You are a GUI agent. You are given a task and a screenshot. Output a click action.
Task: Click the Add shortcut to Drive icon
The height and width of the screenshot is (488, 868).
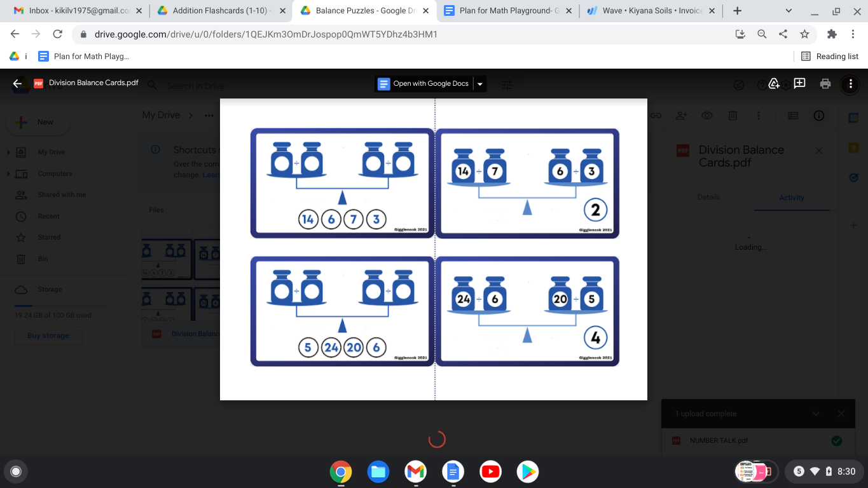click(774, 83)
